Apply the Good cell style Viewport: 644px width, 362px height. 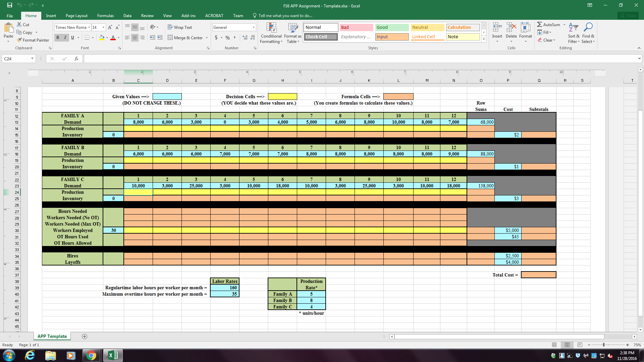coord(392,27)
